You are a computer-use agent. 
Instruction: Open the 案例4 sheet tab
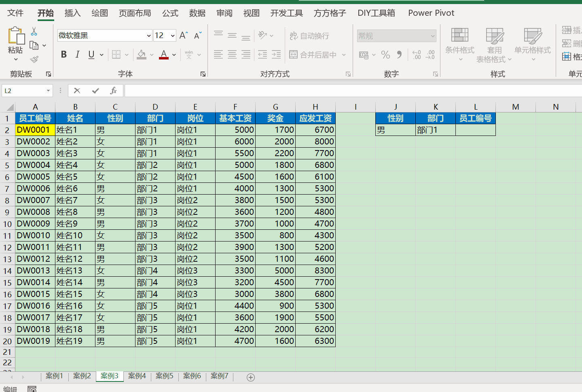[137, 376]
